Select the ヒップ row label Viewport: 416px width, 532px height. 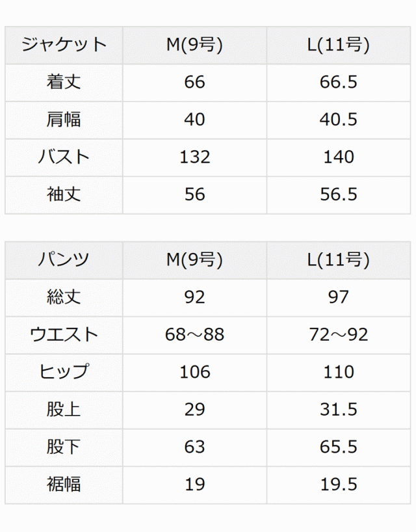(64, 372)
